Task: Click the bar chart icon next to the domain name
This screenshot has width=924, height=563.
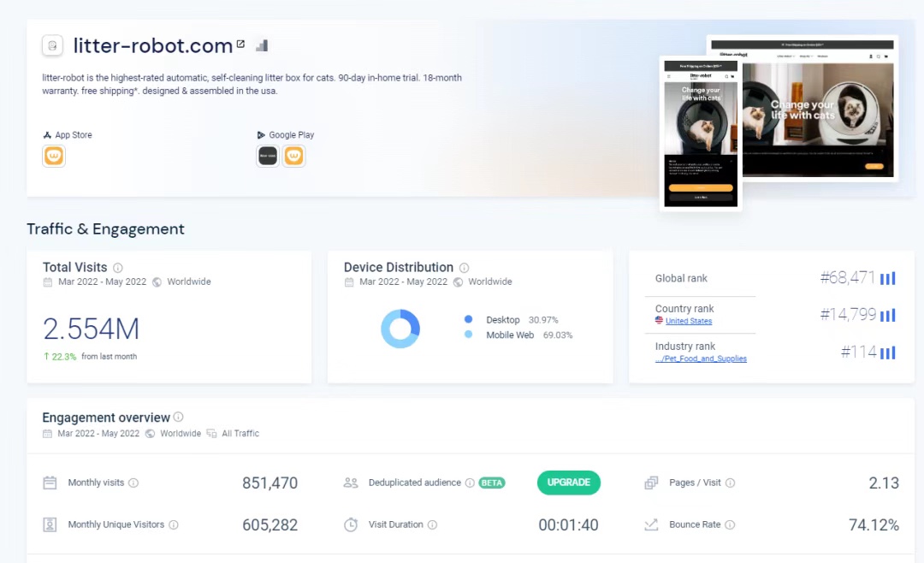Action: [262, 44]
